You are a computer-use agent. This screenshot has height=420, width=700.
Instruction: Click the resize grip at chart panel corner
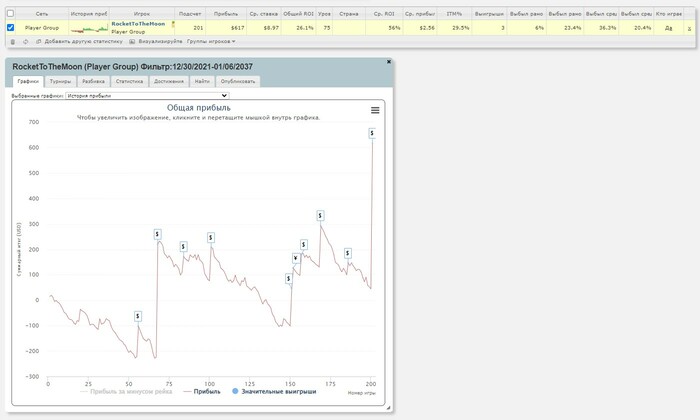click(388, 408)
